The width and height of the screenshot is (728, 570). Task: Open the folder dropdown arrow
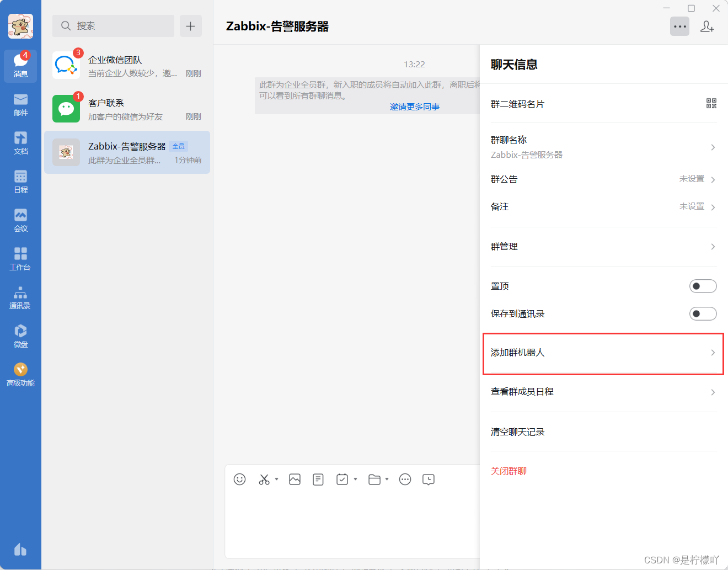(x=387, y=479)
